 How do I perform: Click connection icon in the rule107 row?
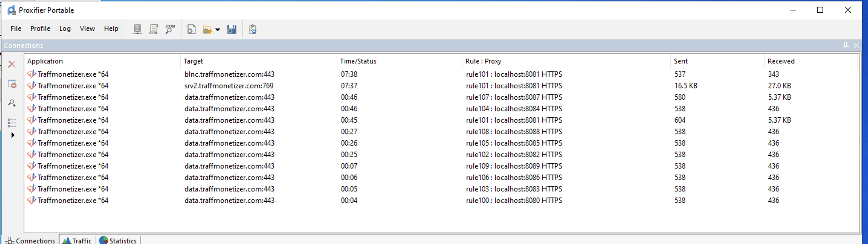coord(31,97)
